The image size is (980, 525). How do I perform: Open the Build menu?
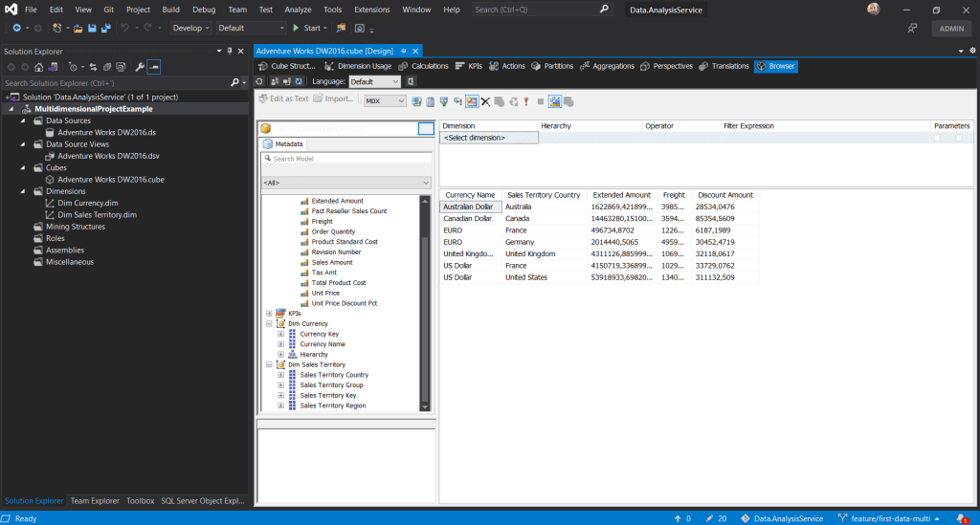(x=170, y=9)
